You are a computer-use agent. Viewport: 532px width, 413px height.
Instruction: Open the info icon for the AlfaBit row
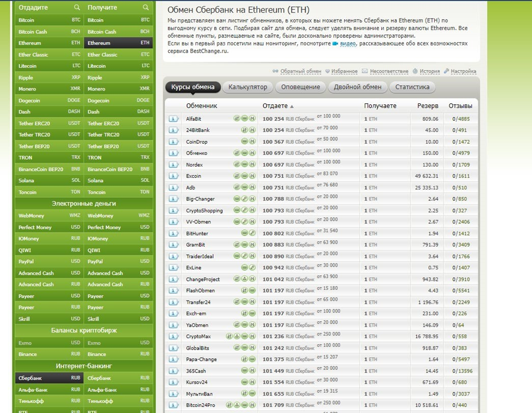point(173,119)
